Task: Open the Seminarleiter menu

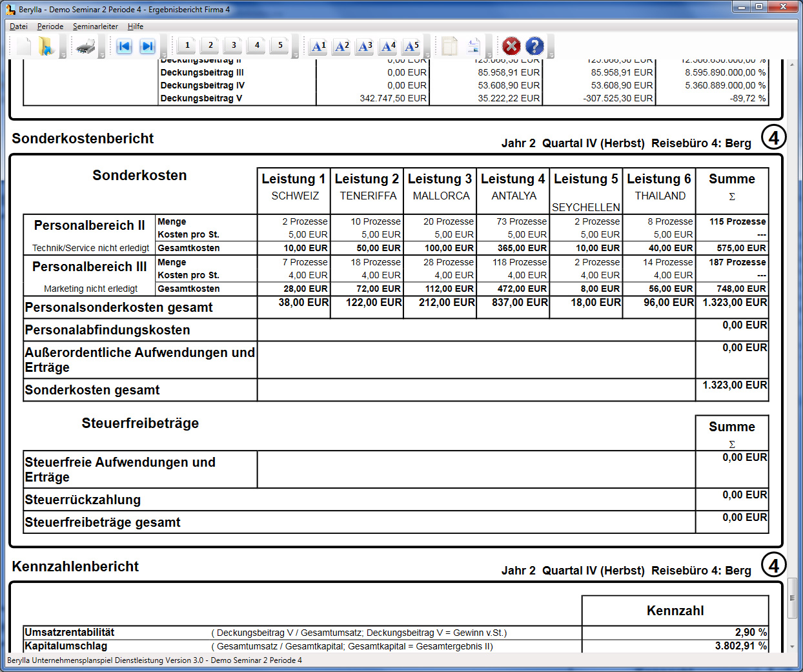Action: click(96, 26)
